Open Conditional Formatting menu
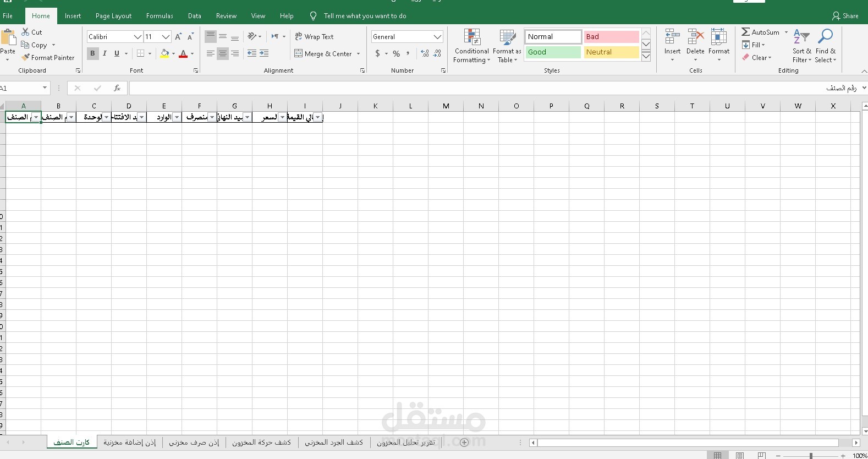This screenshot has height=459, width=868. (x=472, y=46)
